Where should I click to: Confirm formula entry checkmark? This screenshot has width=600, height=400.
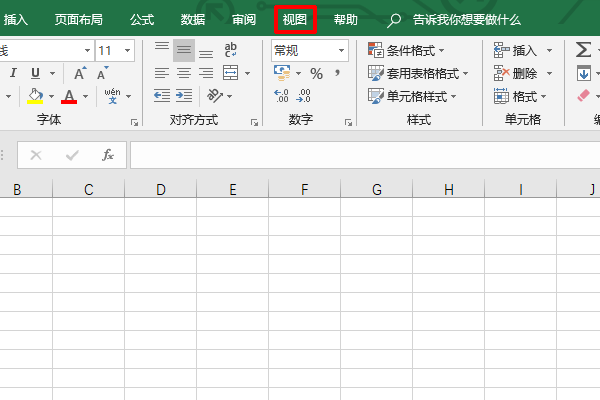[72, 155]
